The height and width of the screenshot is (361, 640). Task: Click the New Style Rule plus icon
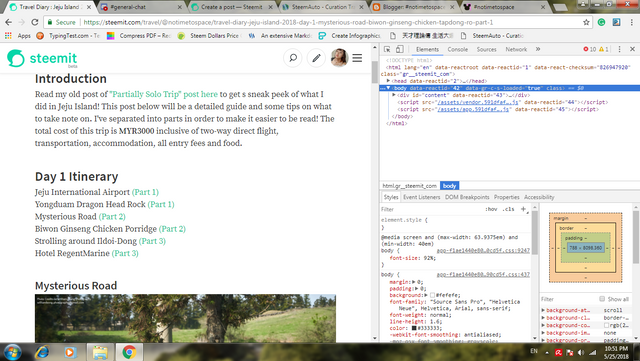point(523,209)
